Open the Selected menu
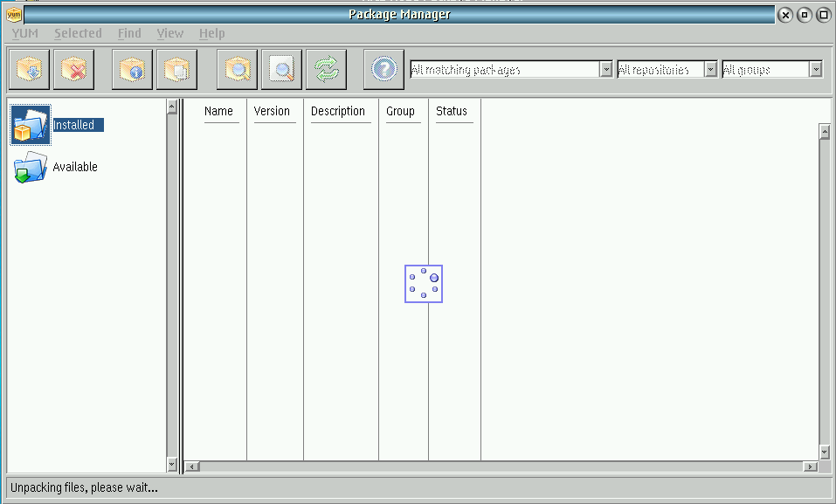This screenshot has width=836, height=504. click(78, 33)
